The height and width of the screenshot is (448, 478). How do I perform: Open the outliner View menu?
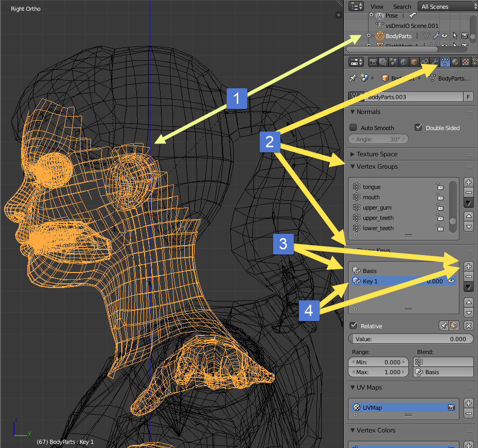click(377, 7)
